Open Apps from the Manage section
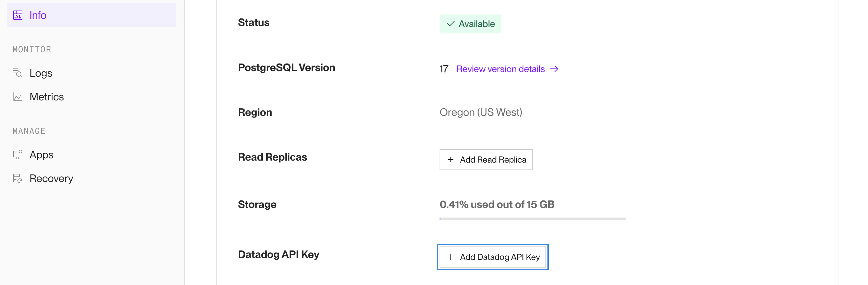Screen dimensions: 868x285 41,154
